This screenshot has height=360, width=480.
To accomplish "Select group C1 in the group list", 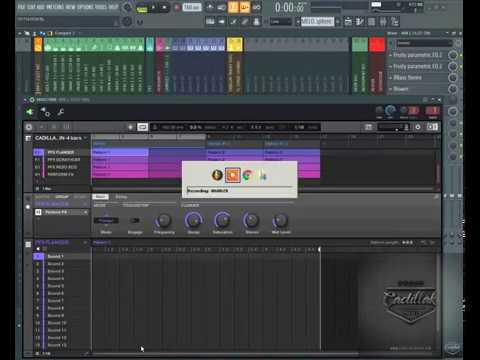I will pos(61,167).
